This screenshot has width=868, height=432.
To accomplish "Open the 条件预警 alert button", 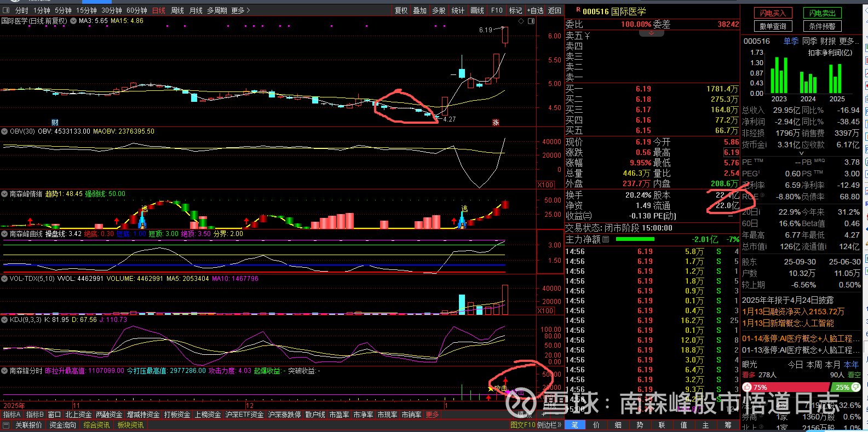I will [823, 26].
